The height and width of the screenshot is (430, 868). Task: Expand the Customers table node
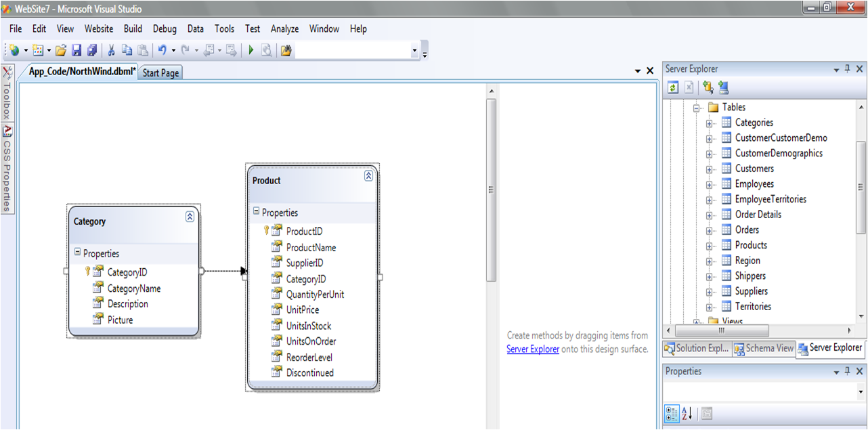[710, 169]
